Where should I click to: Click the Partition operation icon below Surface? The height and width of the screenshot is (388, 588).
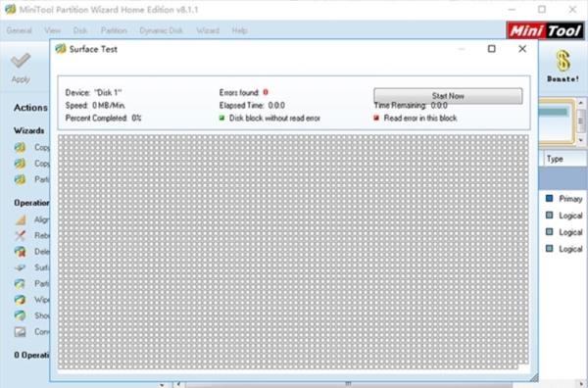[21, 284]
